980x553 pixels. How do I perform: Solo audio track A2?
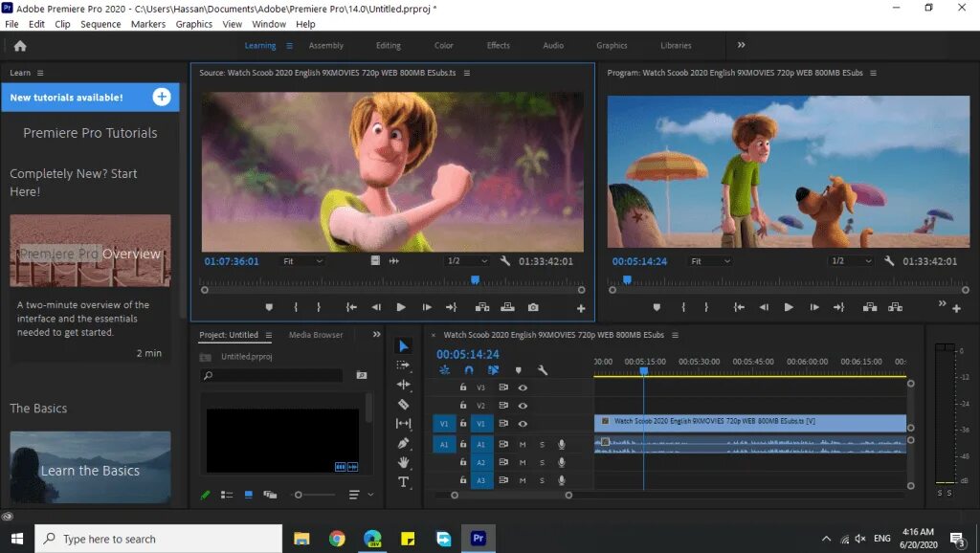click(x=542, y=462)
